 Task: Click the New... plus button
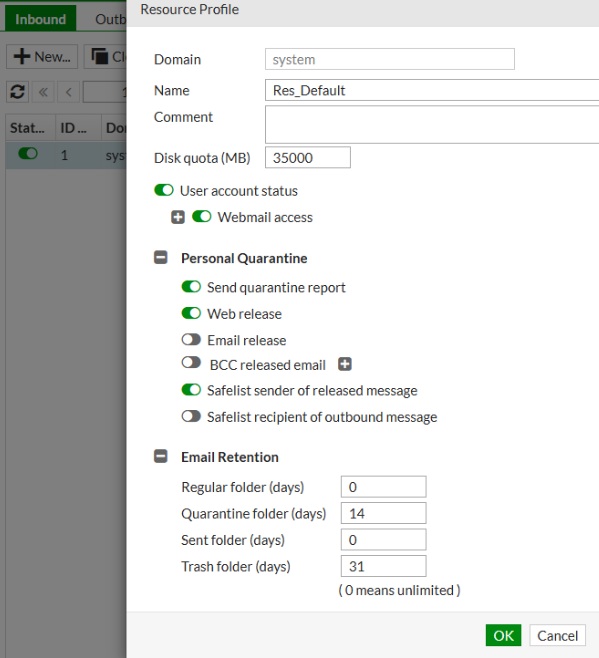(42, 56)
